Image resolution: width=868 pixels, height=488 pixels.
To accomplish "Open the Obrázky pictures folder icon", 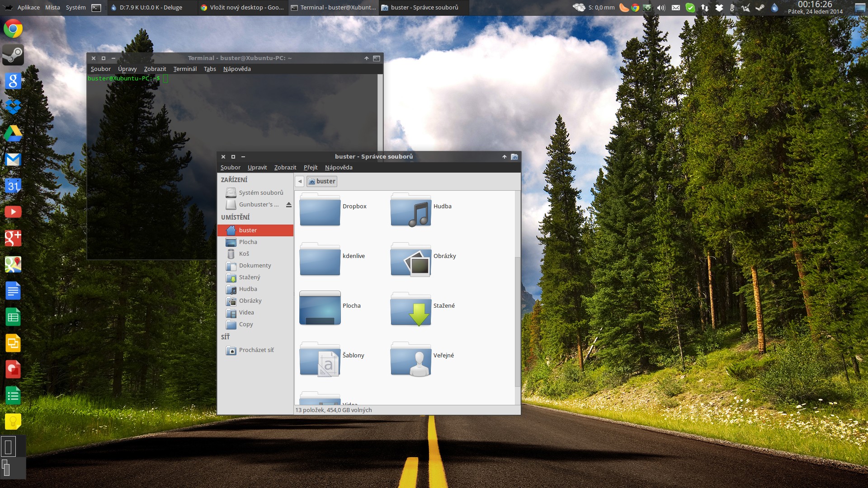I will pos(410,259).
